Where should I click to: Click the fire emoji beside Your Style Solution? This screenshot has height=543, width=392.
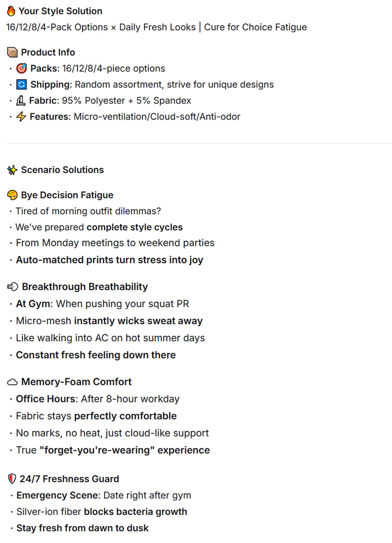11,11
